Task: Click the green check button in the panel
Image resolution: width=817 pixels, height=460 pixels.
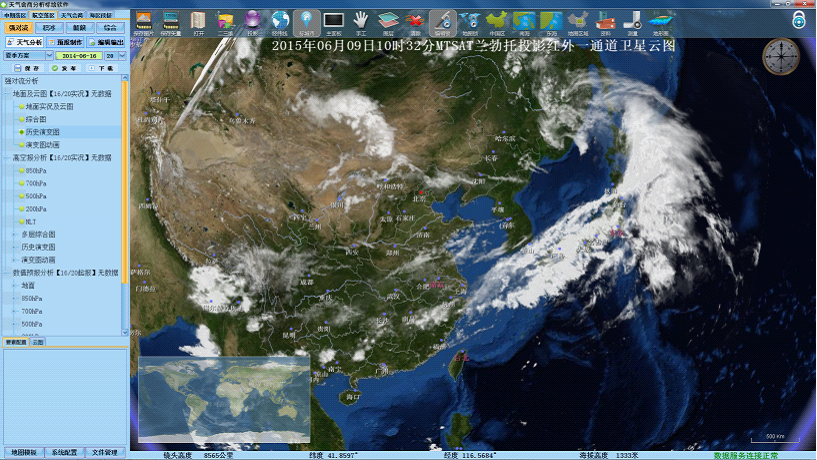Action: (x=64, y=68)
